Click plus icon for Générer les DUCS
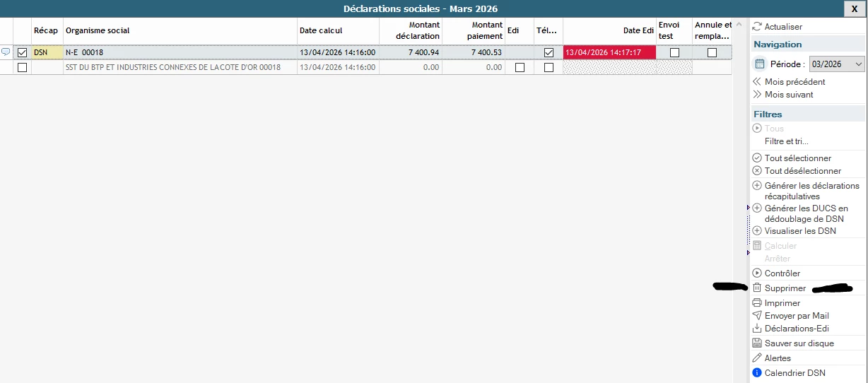 (757, 208)
